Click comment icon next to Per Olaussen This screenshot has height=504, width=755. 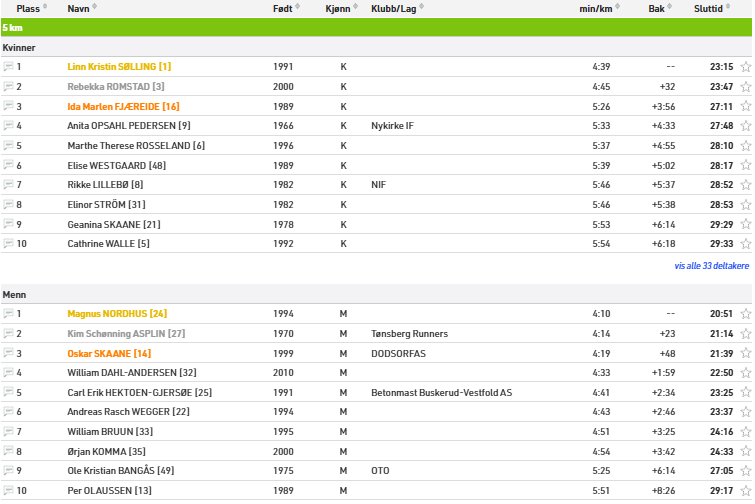pyautogui.click(x=9, y=491)
